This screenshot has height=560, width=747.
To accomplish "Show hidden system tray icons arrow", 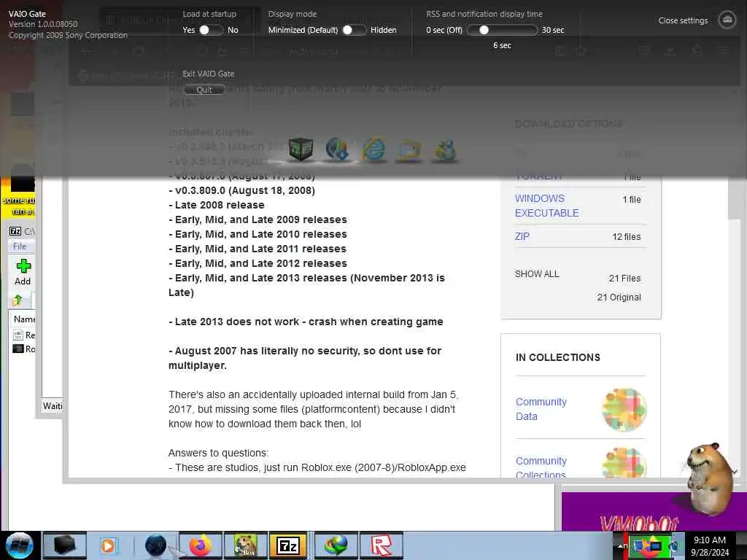I will [x=620, y=545].
